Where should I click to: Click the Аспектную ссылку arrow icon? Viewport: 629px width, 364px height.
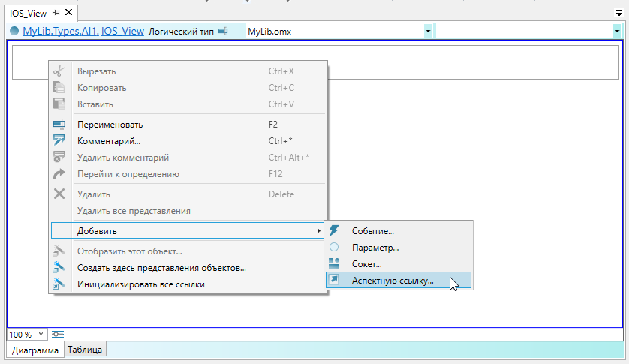click(x=334, y=280)
